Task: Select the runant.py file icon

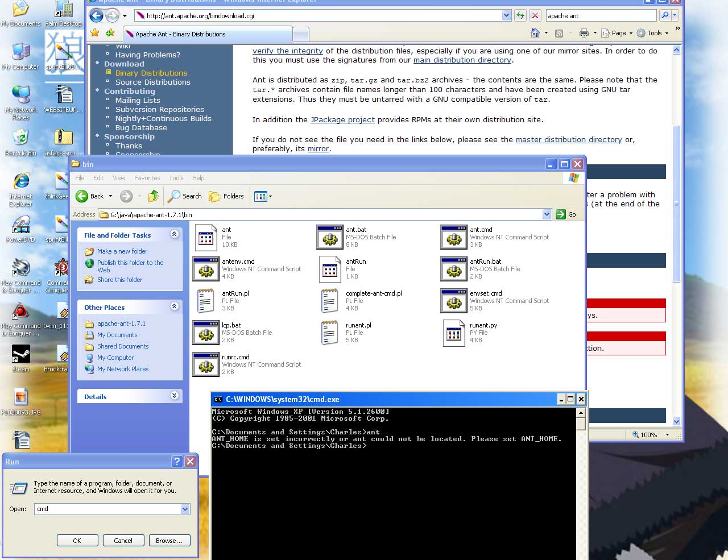Action: (454, 333)
